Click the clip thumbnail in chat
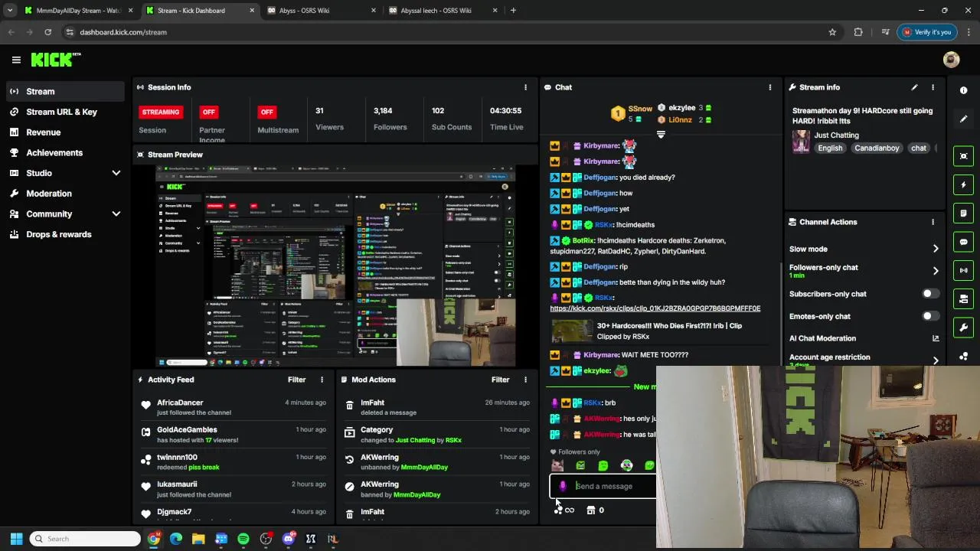 (571, 331)
